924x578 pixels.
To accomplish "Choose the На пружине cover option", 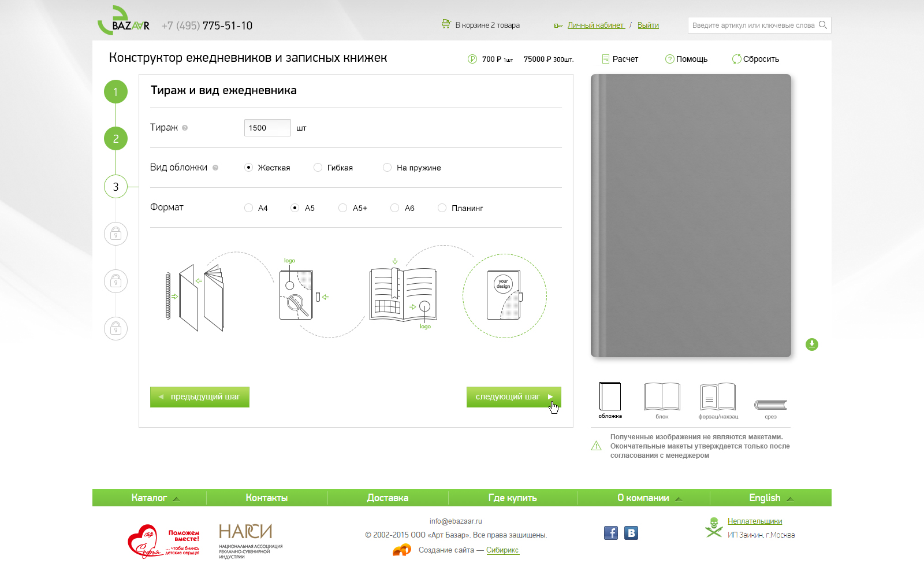I will click(388, 168).
